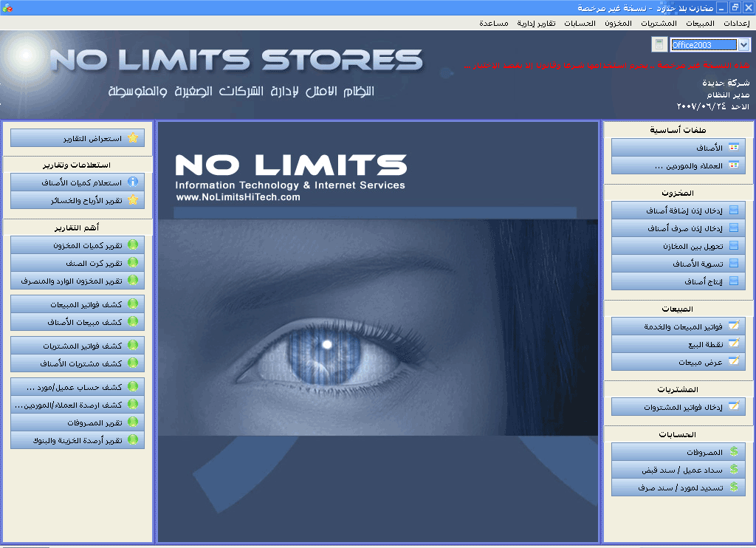Open the تقارير إدارية menu

(536, 23)
